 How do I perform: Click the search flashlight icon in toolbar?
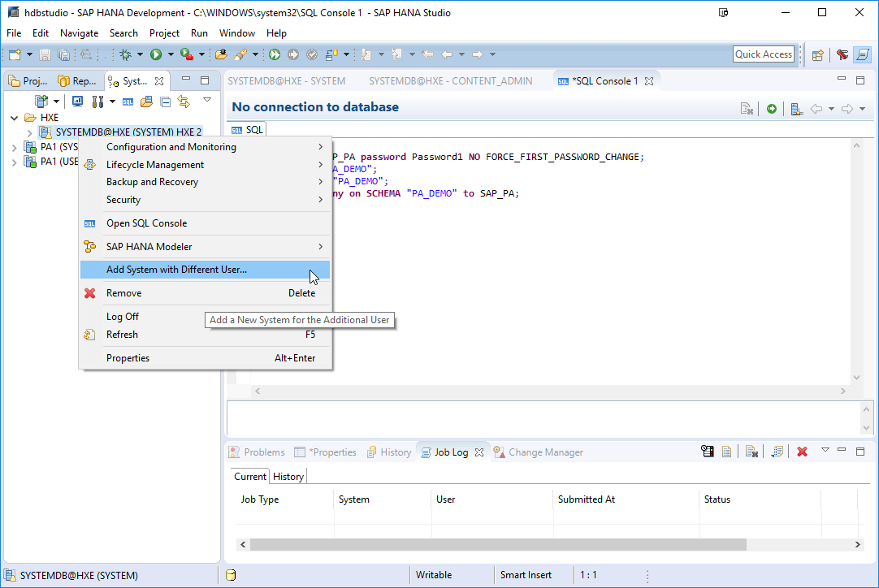[x=241, y=54]
